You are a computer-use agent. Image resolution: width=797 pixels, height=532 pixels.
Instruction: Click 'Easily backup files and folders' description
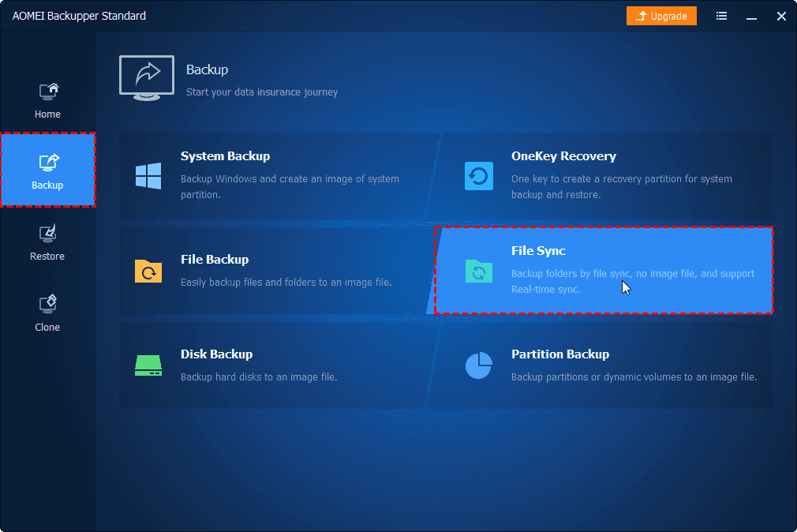coord(286,283)
